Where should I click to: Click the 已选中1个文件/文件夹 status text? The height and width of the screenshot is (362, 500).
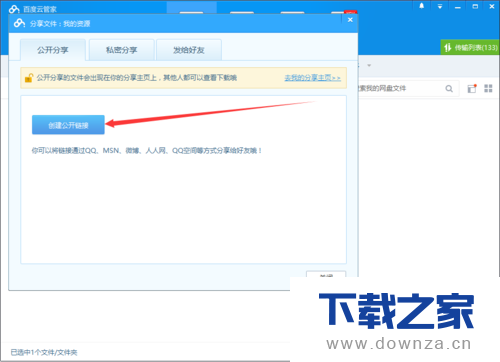click(44, 352)
